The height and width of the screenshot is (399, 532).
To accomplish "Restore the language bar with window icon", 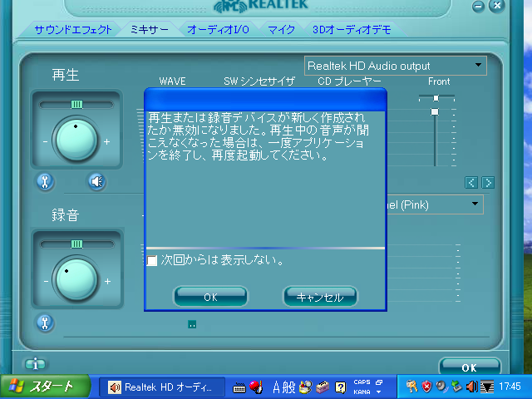I will [x=379, y=382].
